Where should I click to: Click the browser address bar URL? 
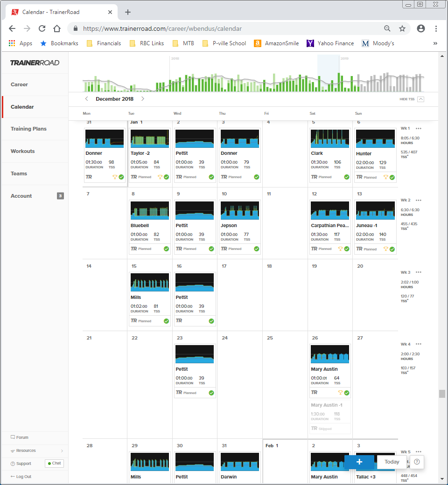pyautogui.click(x=162, y=28)
